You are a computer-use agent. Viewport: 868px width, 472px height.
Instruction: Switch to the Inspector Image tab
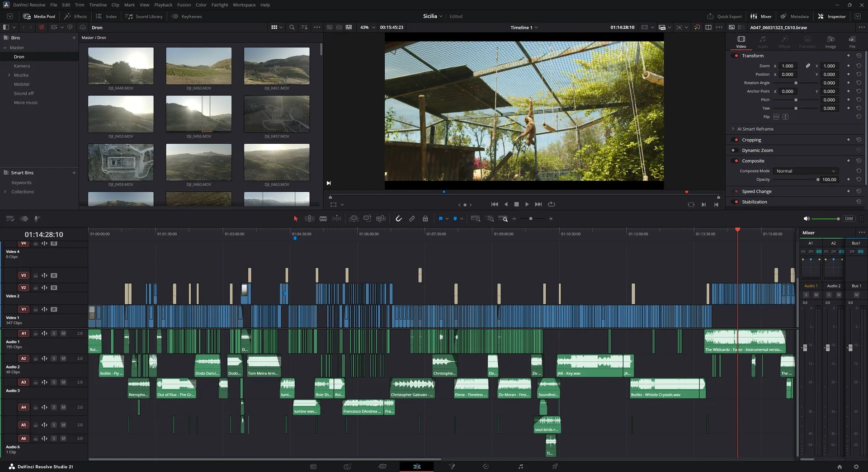(830, 42)
